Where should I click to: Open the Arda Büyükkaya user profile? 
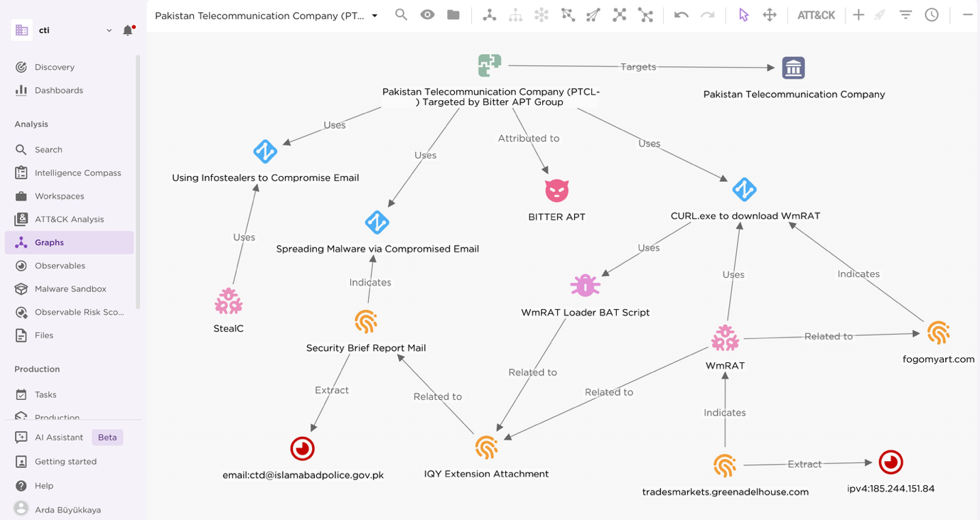click(x=68, y=509)
